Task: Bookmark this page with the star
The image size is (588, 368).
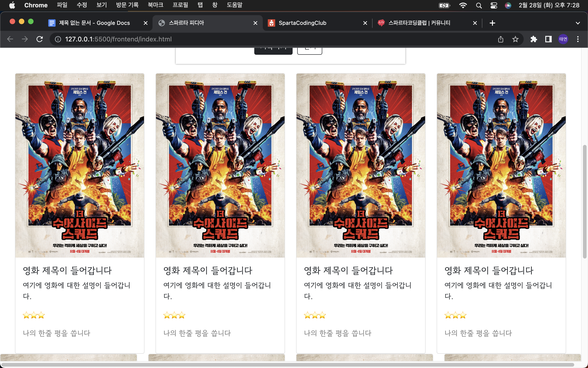Action: 515,39
